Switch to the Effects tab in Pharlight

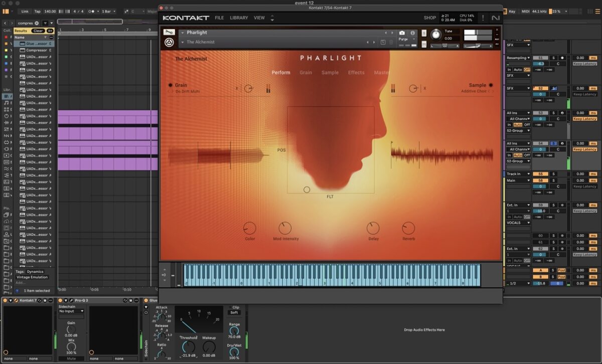point(356,73)
